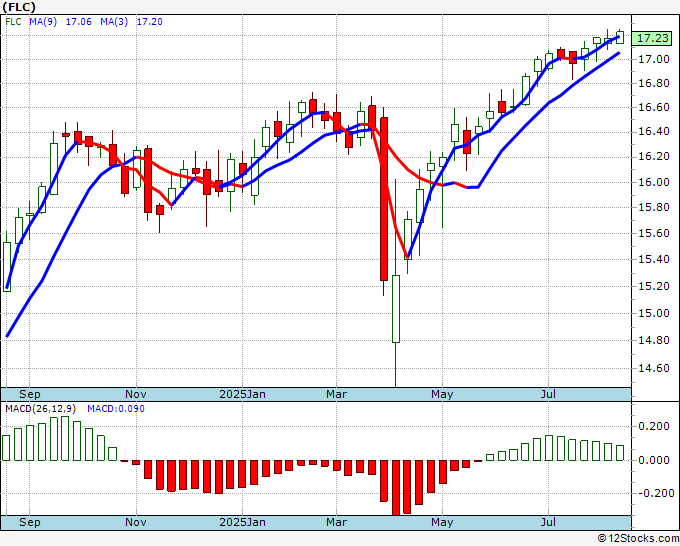Select the FLC legend label

tap(13, 22)
